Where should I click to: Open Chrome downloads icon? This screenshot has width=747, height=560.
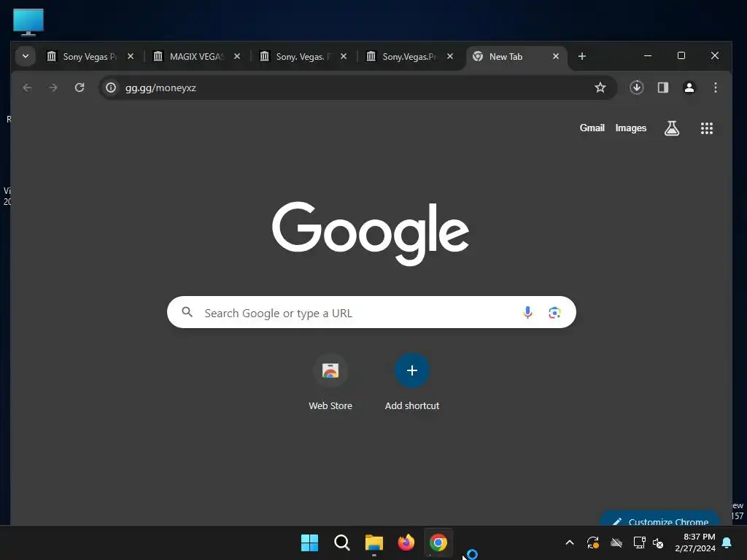pyautogui.click(x=636, y=87)
